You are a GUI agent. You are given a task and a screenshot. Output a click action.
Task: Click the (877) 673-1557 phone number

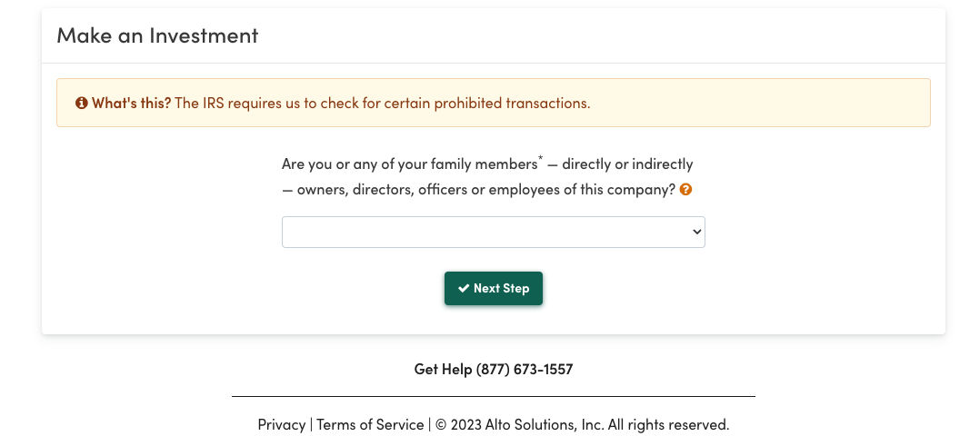525,369
